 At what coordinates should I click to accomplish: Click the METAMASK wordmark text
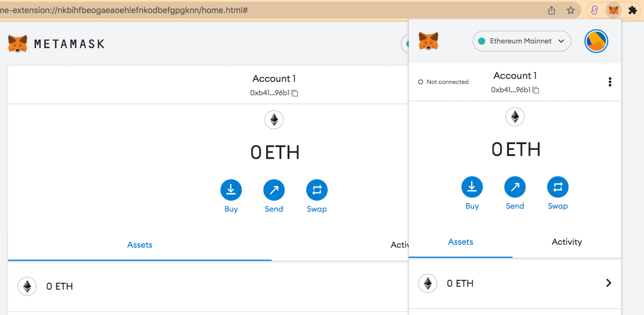(x=70, y=44)
